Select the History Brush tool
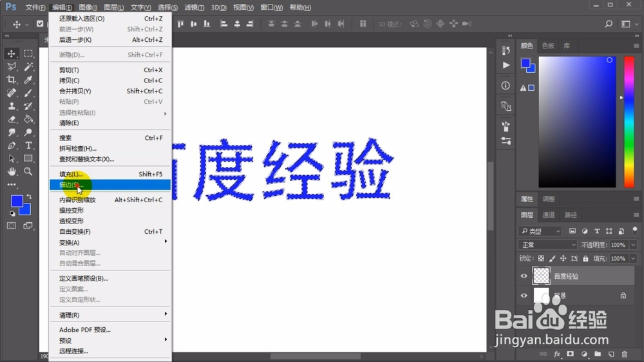 pos(28,106)
